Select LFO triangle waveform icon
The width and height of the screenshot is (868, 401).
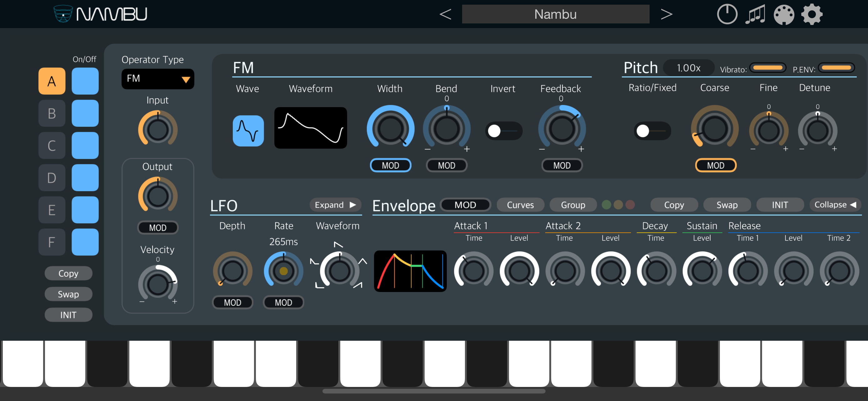point(362,261)
